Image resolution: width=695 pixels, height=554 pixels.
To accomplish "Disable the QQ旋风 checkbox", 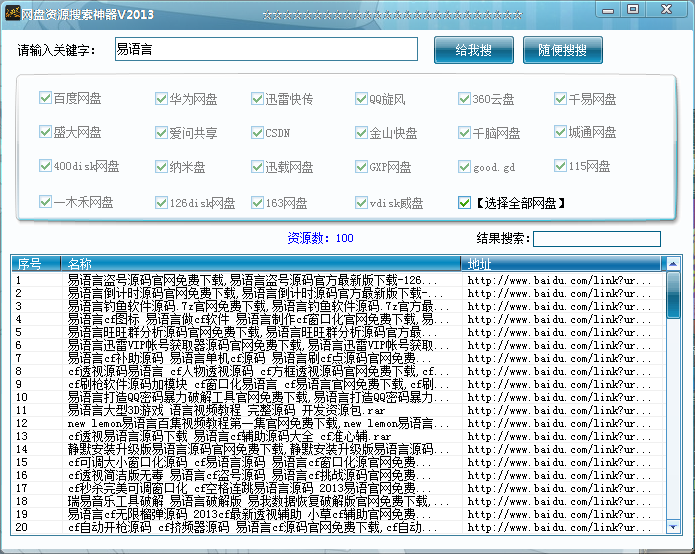I will click(x=361, y=98).
